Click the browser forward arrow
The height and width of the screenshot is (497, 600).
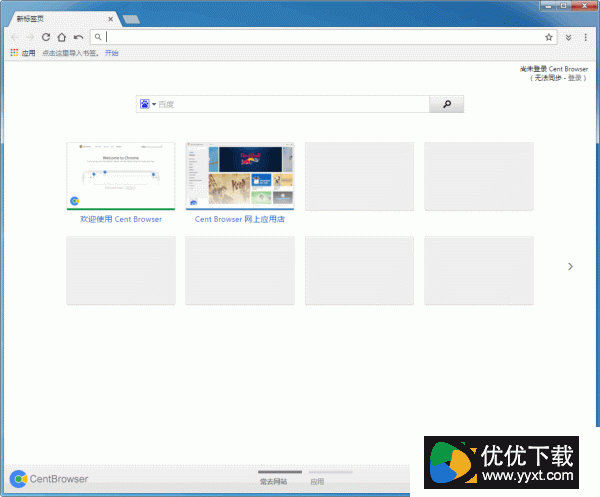pos(30,37)
